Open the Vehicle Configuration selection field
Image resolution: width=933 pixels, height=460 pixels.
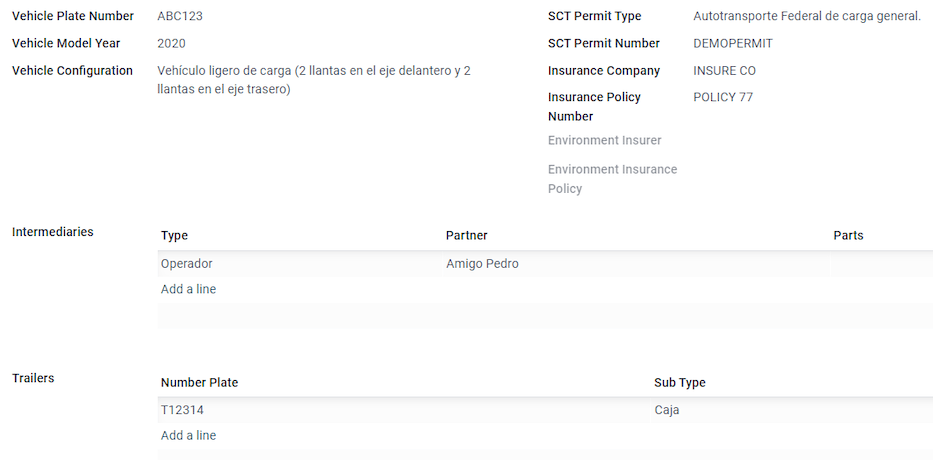tap(314, 80)
